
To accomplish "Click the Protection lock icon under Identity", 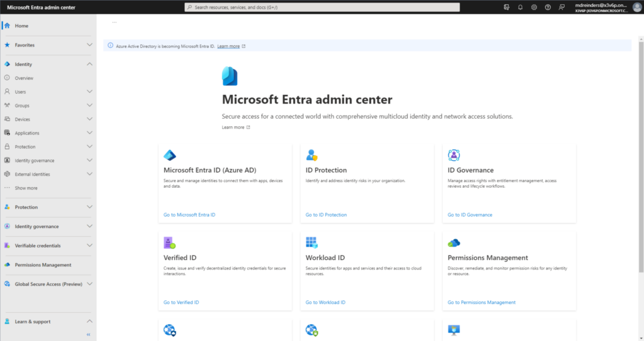I will pos(7,146).
